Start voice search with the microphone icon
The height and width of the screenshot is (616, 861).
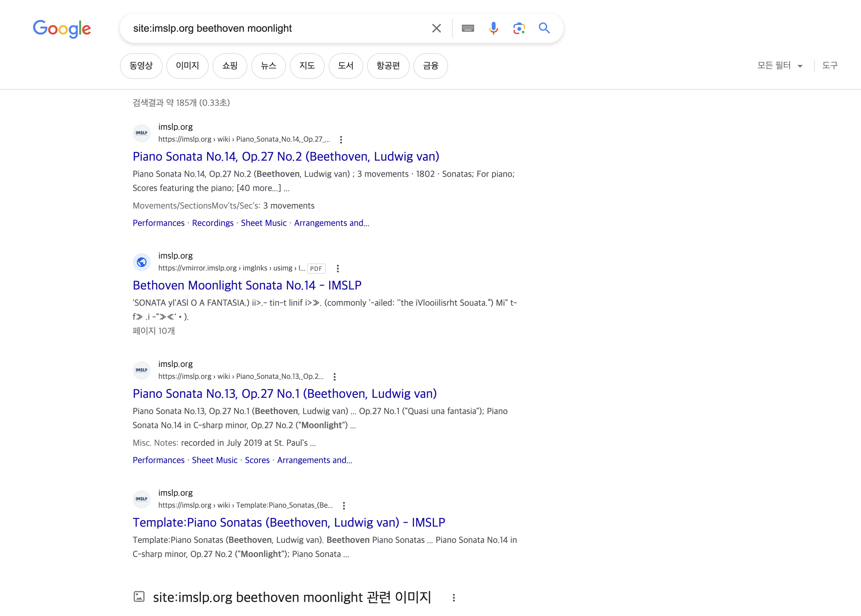tap(493, 28)
